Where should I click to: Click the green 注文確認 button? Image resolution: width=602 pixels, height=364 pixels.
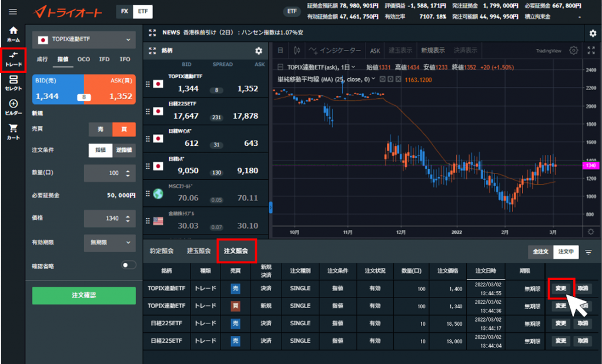83,295
